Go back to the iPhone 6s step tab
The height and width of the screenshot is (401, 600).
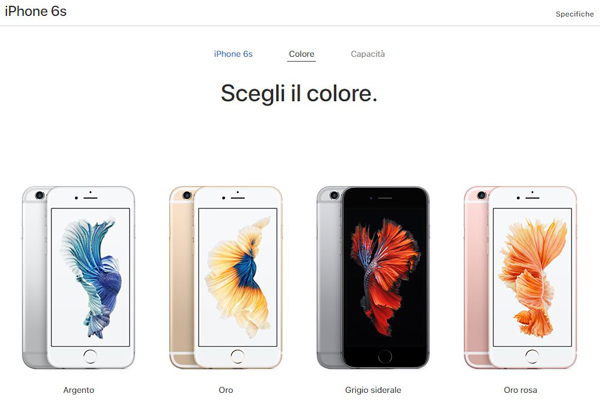233,54
